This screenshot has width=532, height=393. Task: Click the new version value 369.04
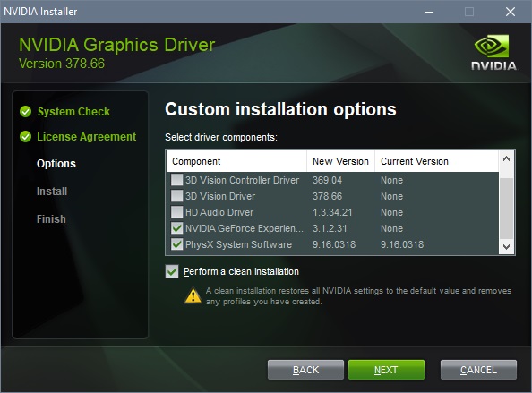(x=327, y=180)
